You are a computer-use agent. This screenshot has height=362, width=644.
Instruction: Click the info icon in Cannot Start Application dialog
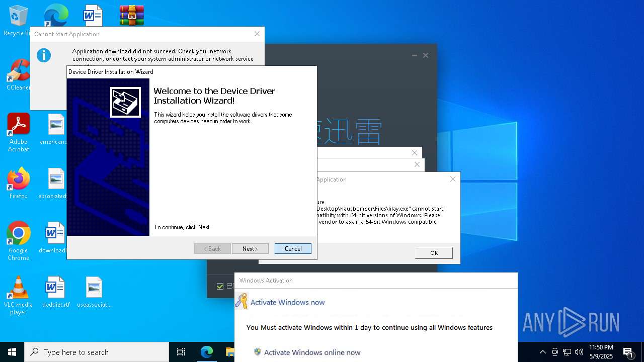click(x=44, y=55)
